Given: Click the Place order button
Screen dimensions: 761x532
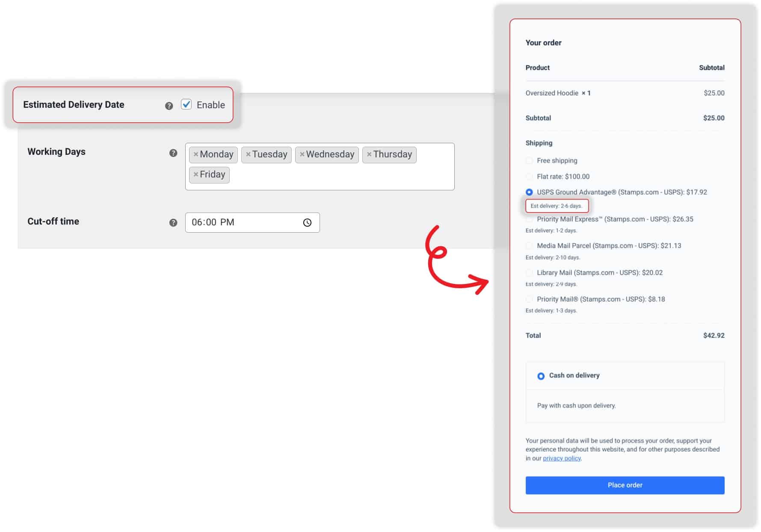Looking at the screenshot, I should pos(625,485).
